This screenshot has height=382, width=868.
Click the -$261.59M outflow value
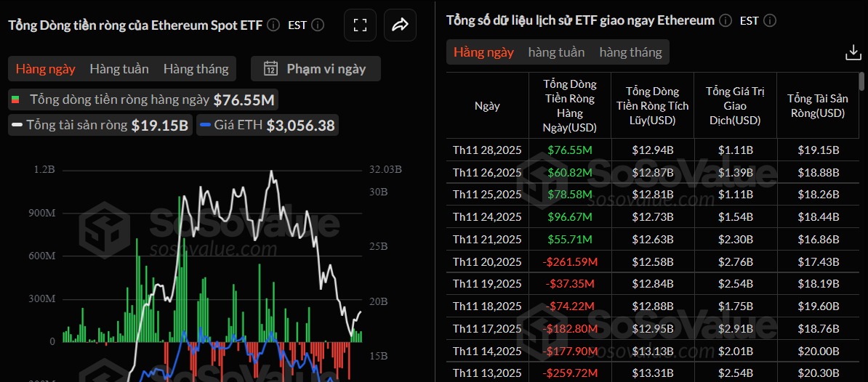[570, 261]
